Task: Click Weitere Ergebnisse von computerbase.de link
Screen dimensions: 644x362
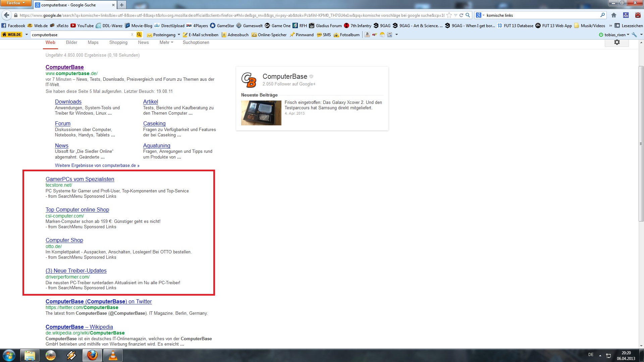Action: [97, 165]
